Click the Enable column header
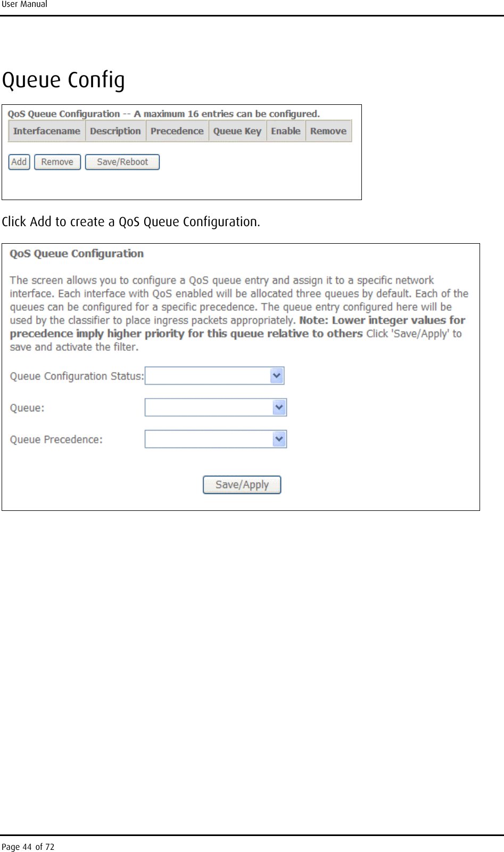The width and height of the screenshot is (504, 852). click(286, 131)
